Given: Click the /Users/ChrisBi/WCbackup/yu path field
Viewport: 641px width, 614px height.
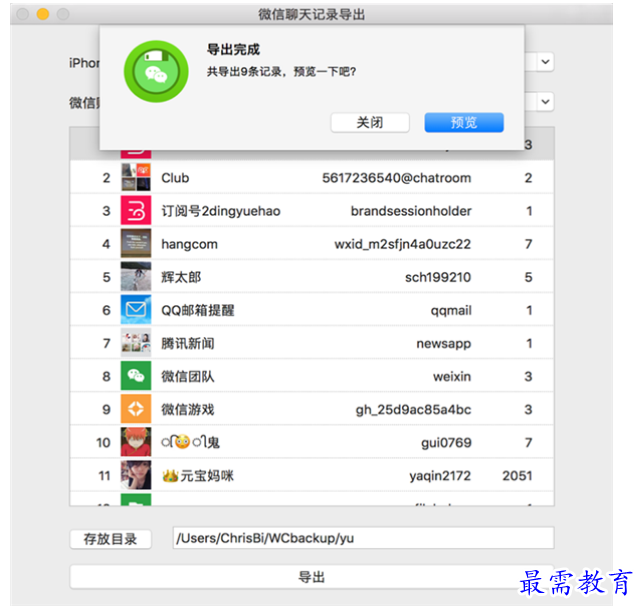Looking at the screenshot, I should (x=363, y=538).
